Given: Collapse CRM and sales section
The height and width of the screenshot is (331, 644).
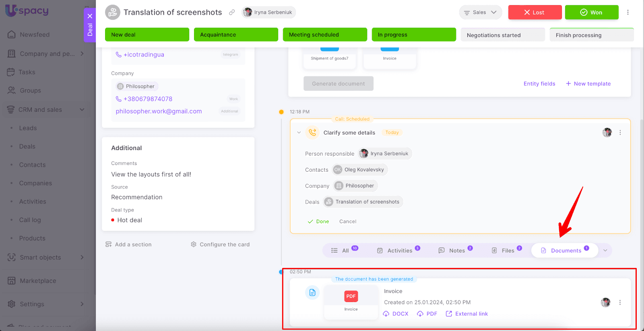Looking at the screenshot, I should (x=82, y=109).
